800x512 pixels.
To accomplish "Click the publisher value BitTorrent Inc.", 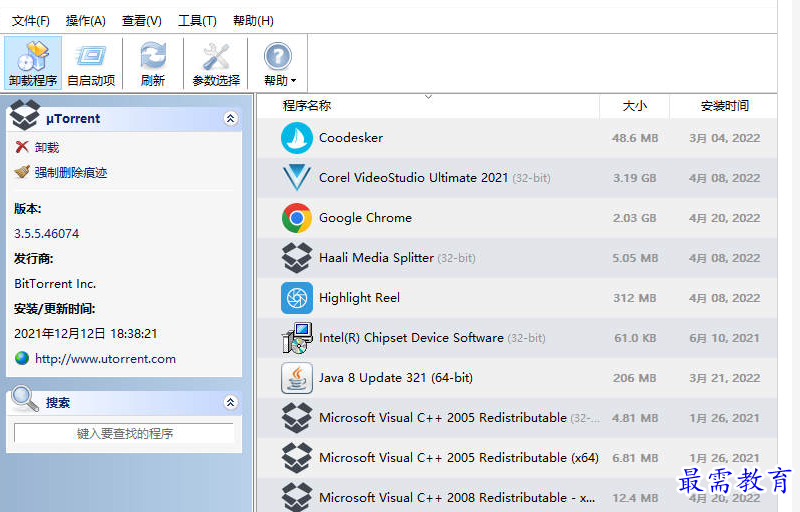I will [x=55, y=284].
